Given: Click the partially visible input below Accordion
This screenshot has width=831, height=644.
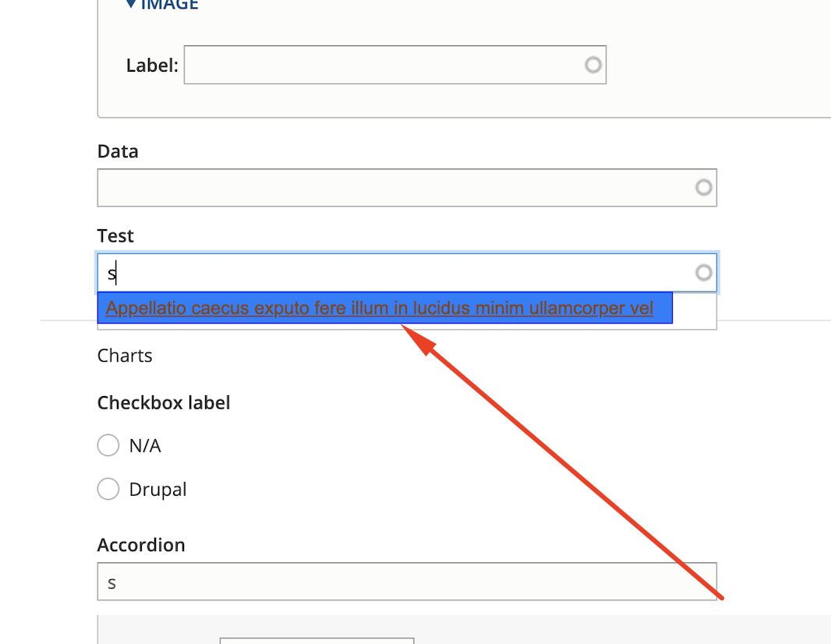Looking at the screenshot, I should pos(316,640).
